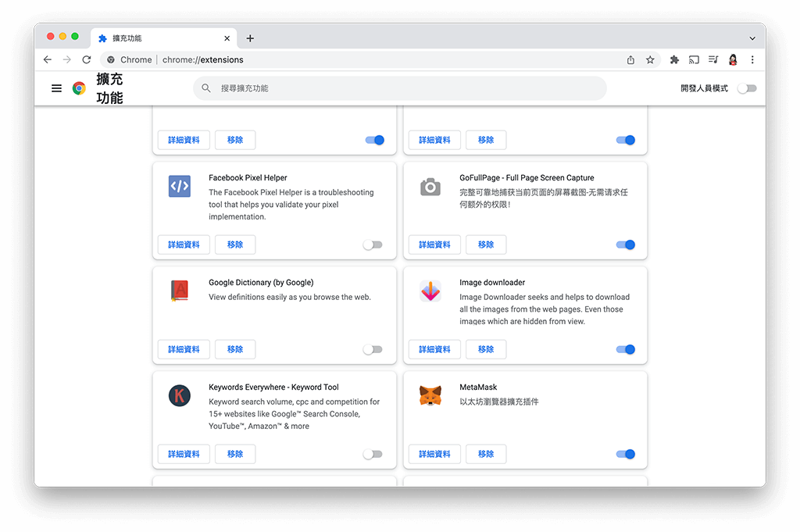Open 詳細資料 for Keywords Everywhere
This screenshot has height=532, width=800.
click(x=184, y=454)
